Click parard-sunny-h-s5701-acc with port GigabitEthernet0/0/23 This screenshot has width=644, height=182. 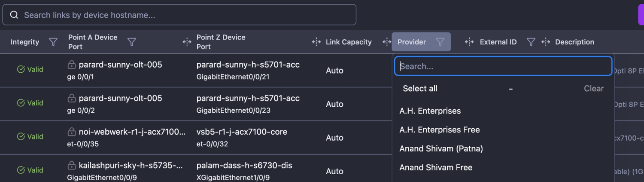click(x=248, y=98)
